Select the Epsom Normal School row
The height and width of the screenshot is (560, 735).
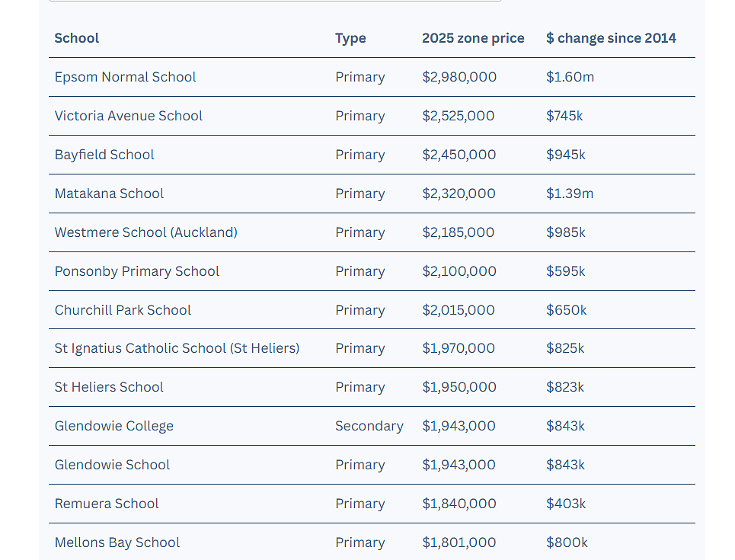click(x=372, y=77)
